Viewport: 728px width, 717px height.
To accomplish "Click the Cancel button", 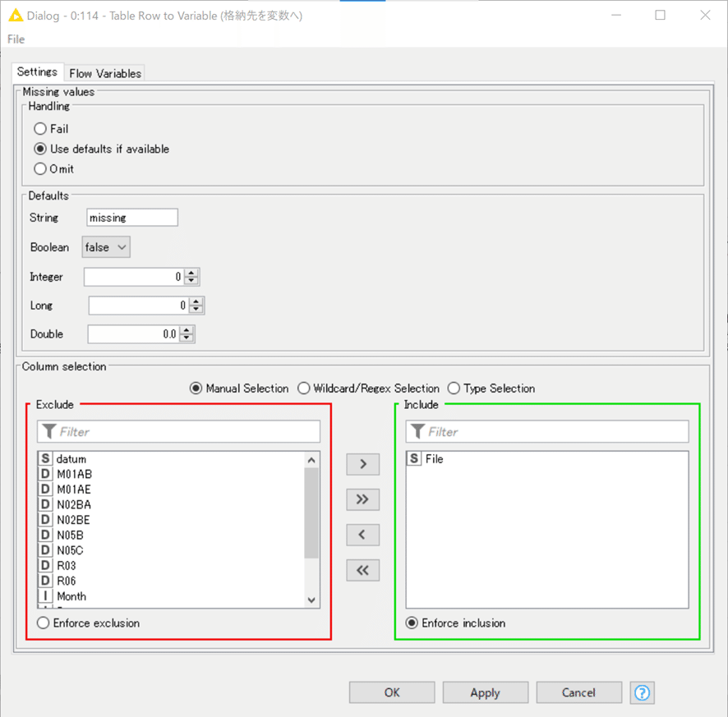I will (x=578, y=693).
